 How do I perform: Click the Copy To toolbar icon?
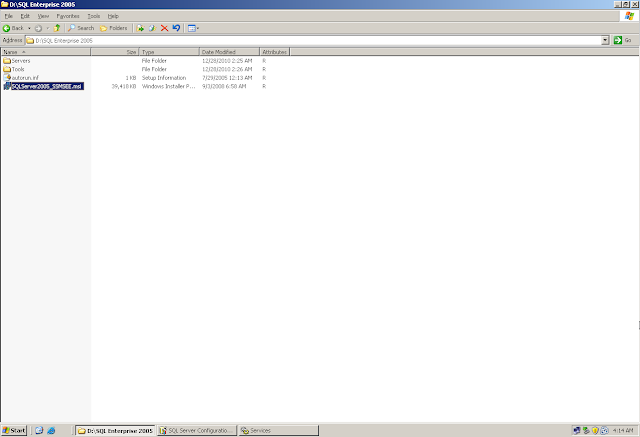[x=152, y=28]
